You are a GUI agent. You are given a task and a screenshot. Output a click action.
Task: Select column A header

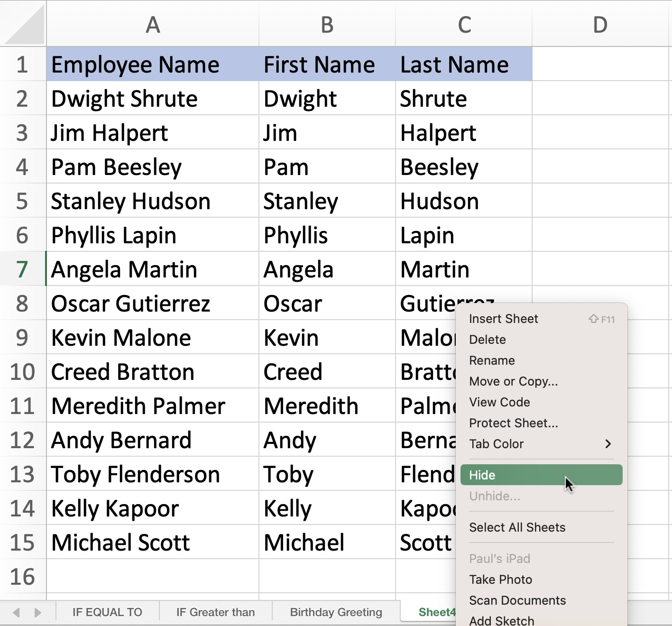[153, 24]
